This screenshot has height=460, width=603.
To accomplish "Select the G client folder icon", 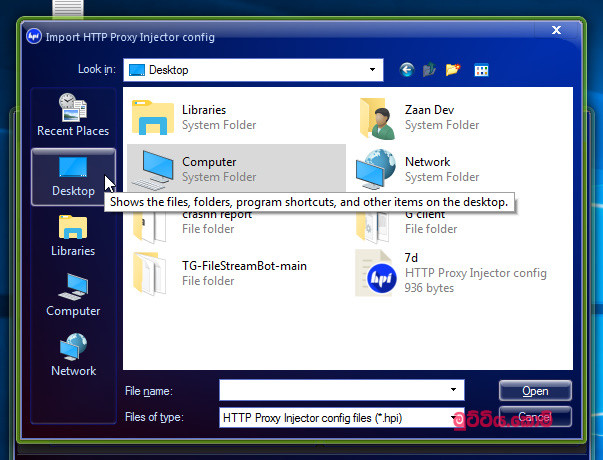I will 374,227.
